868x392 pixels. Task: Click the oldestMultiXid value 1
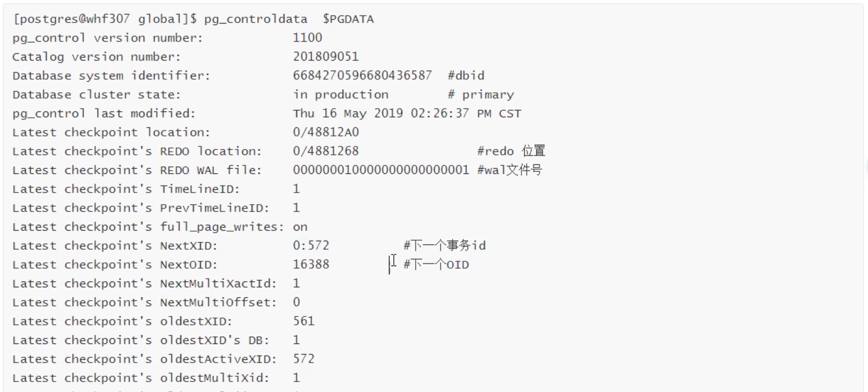tap(296, 378)
